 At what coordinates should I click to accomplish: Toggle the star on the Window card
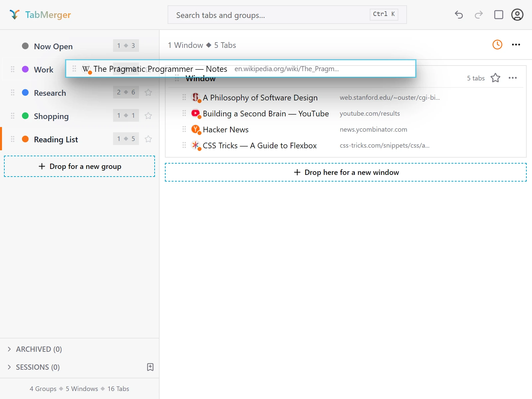495,78
